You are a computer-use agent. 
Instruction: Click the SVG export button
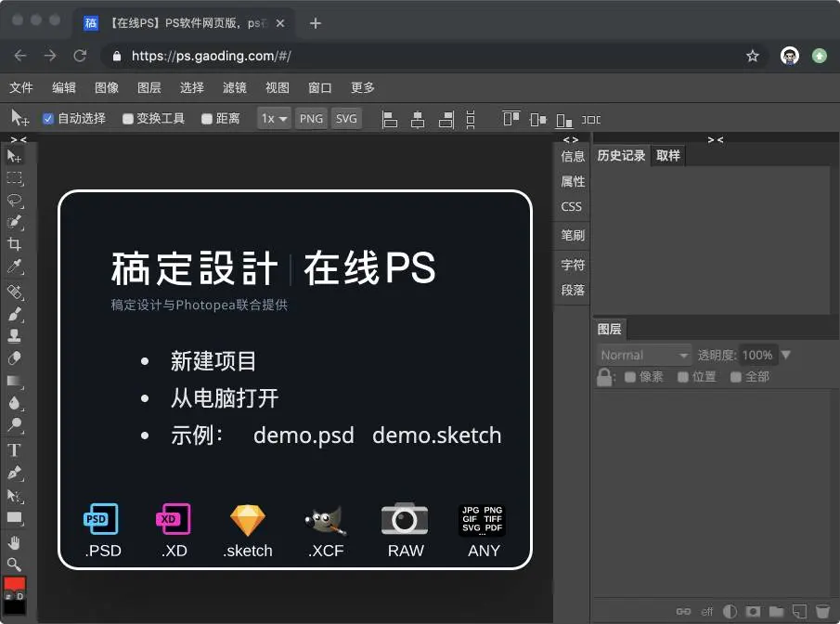tap(346, 119)
